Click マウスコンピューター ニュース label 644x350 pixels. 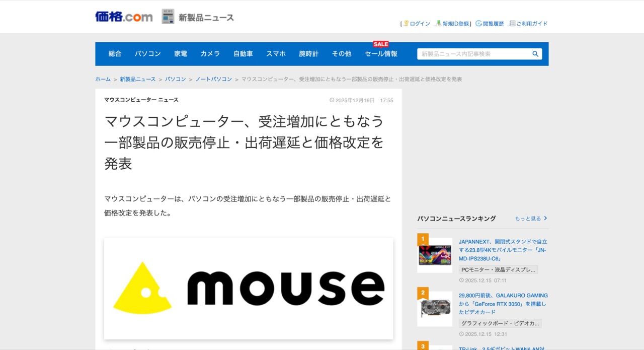click(141, 100)
